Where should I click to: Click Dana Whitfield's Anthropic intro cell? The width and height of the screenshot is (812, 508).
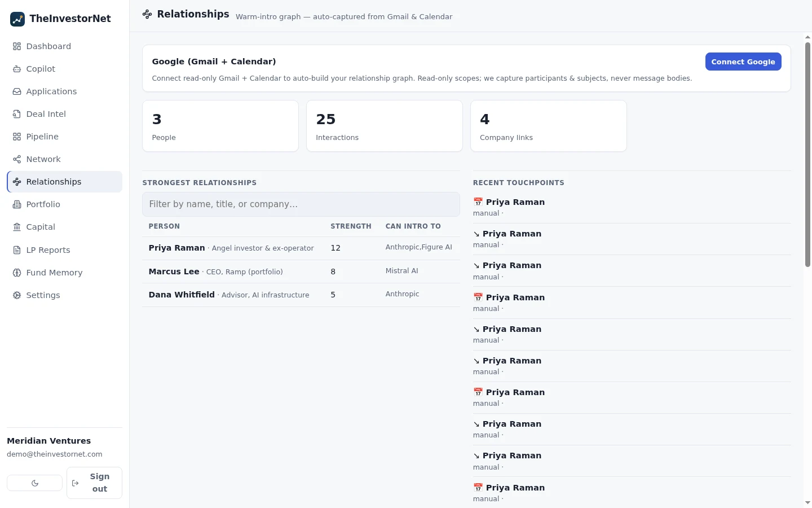pos(403,294)
